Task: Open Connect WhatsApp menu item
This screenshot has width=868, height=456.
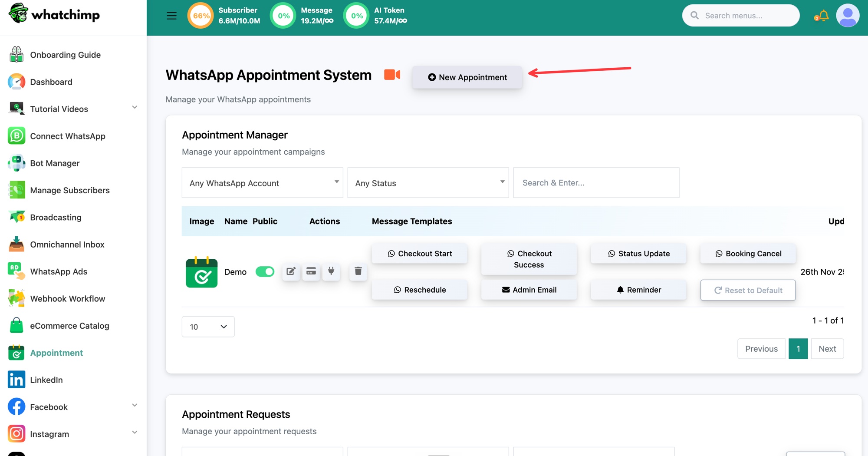Action: (68, 136)
